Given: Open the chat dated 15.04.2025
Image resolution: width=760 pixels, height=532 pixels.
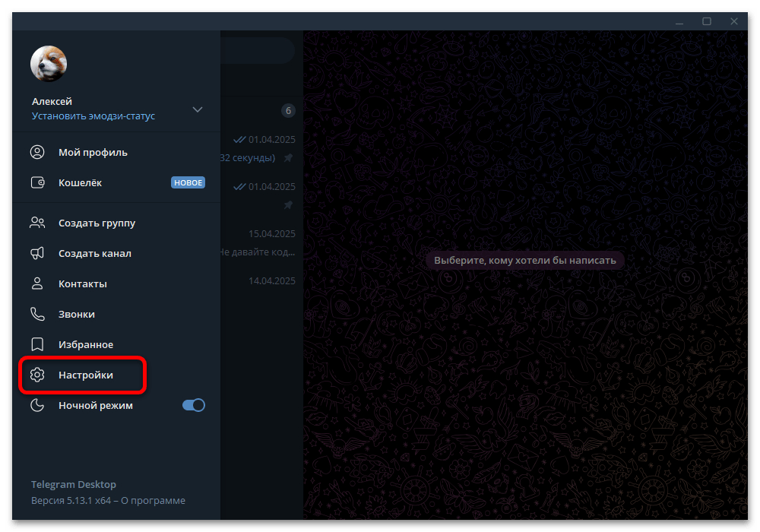Looking at the screenshot, I should coord(262,242).
